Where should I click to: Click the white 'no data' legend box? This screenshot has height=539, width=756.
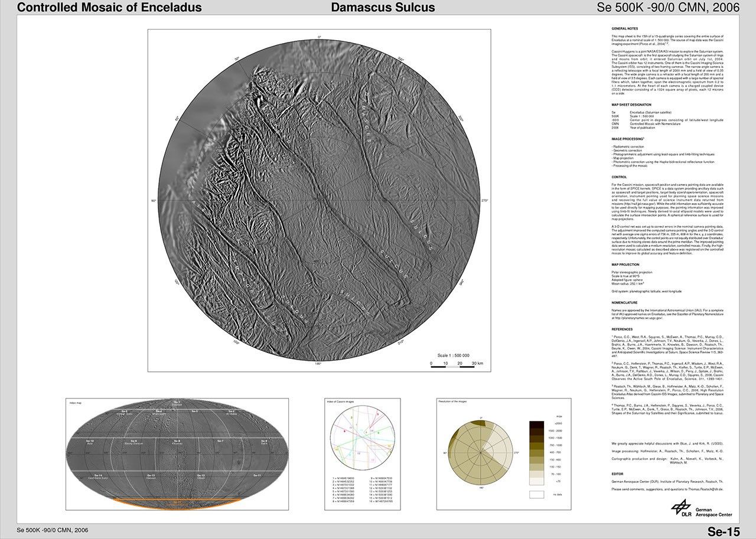tap(537, 495)
